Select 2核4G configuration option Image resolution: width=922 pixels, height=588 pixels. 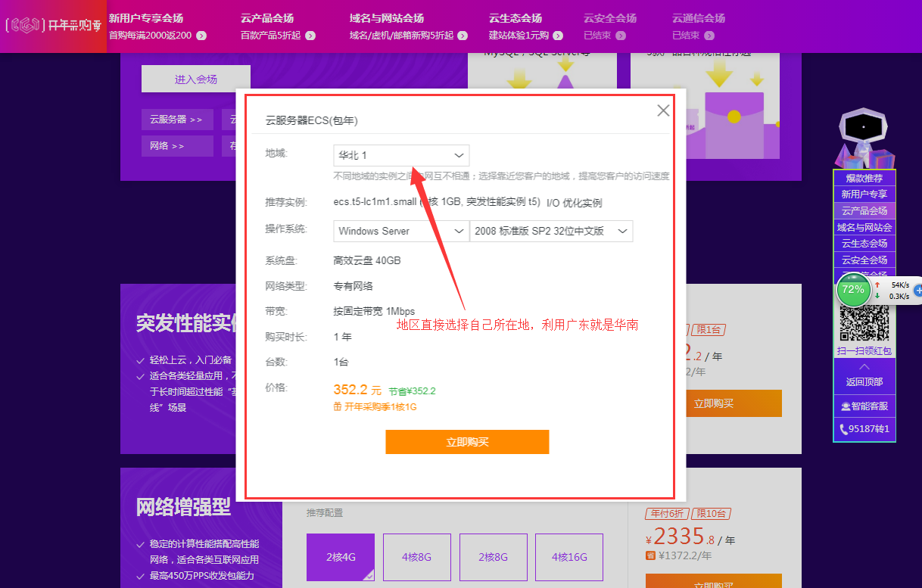click(341, 558)
